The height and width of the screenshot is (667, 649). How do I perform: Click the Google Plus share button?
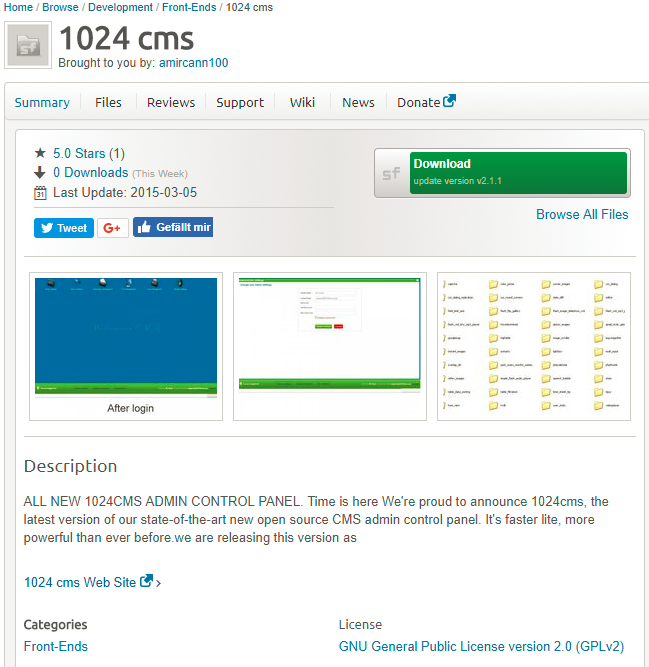click(113, 228)
